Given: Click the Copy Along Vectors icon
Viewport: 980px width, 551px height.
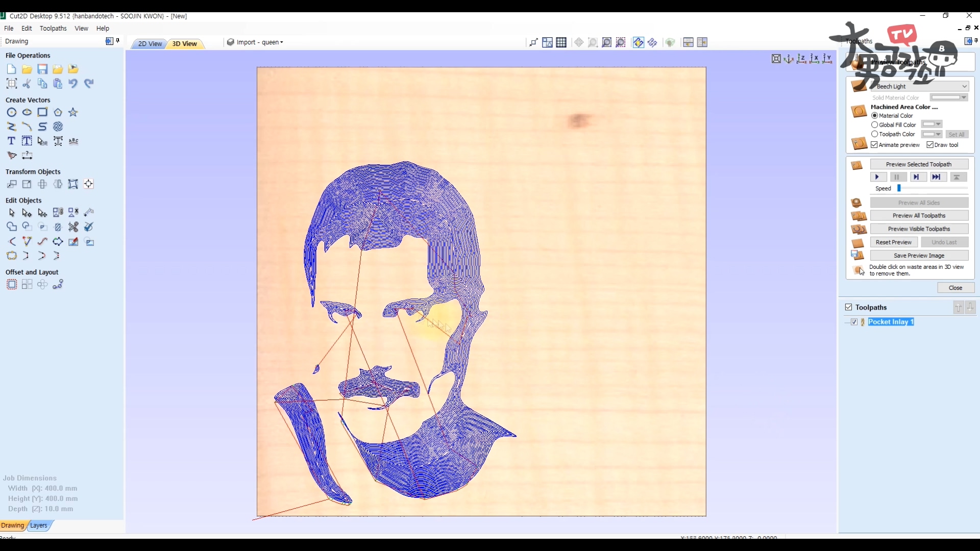Looking at the screenshot, I should (58, 285).
